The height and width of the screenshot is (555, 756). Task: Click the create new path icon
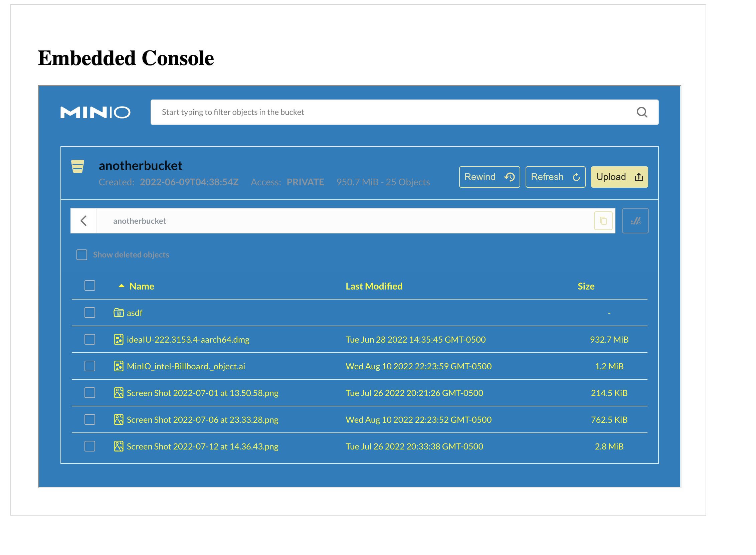coord(635,221)
